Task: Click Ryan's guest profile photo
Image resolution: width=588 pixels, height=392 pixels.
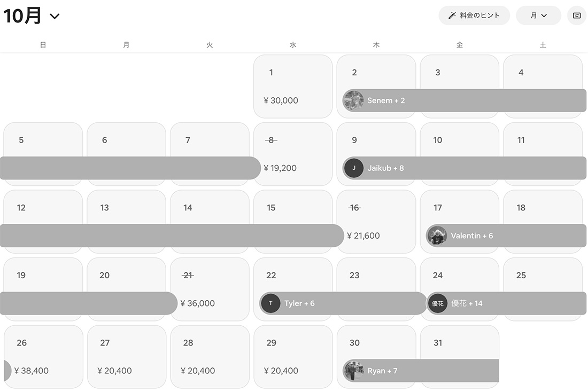Action: (x=353, y=371)
